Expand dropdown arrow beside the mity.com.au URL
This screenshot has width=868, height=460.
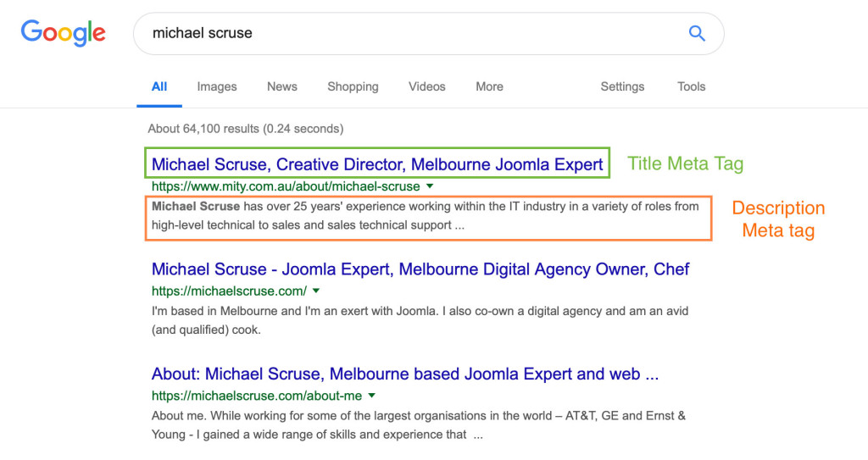pos(430,186)
